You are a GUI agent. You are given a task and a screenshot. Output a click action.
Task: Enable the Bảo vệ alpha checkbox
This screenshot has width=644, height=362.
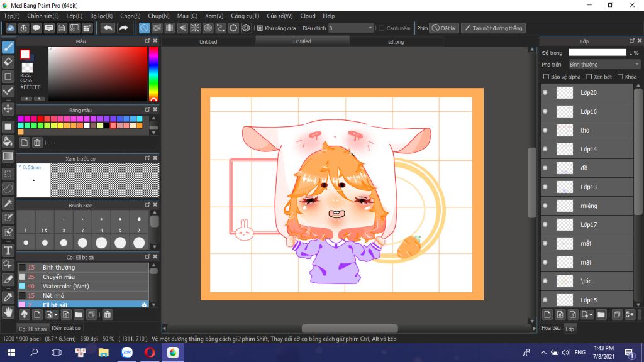click(x=547, y=77)
